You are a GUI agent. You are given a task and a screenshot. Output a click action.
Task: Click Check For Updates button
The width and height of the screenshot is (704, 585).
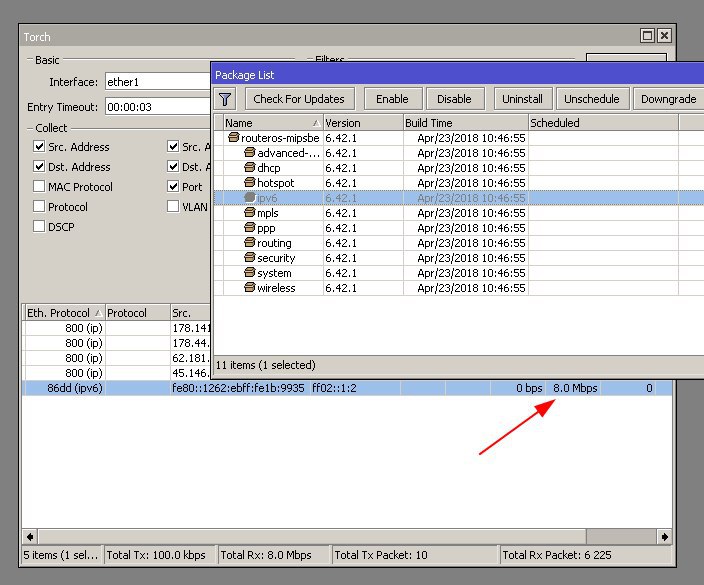click(x=299, y=99)
